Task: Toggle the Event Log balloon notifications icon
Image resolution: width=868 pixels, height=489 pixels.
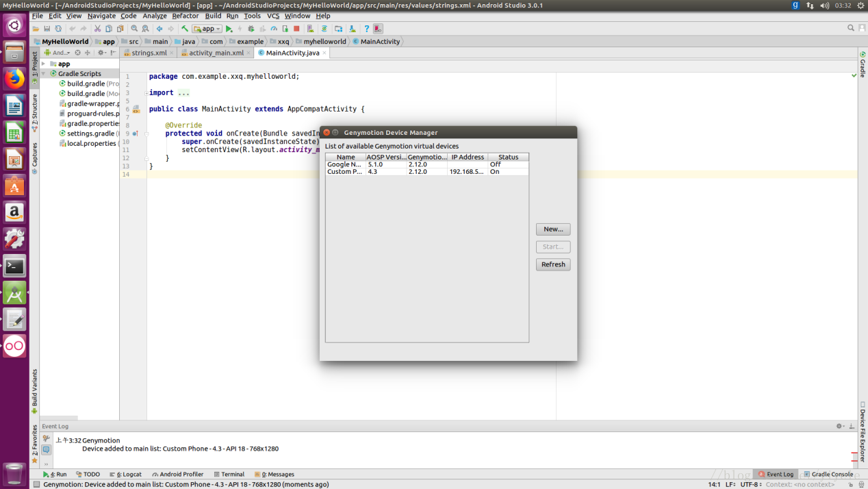Action: (46, 450)
